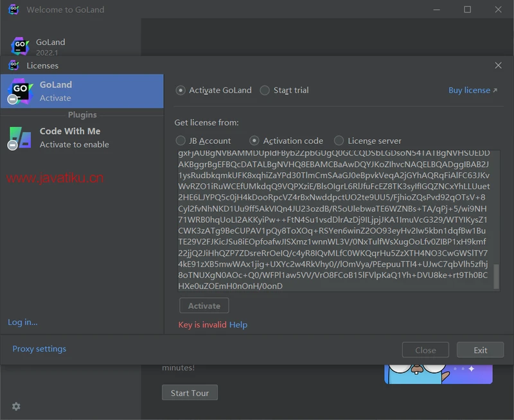Screen dimensions: 514x420
Task: Click the Licenses dialog title icon
Action: pyautogui.click(x=13, y=66)
